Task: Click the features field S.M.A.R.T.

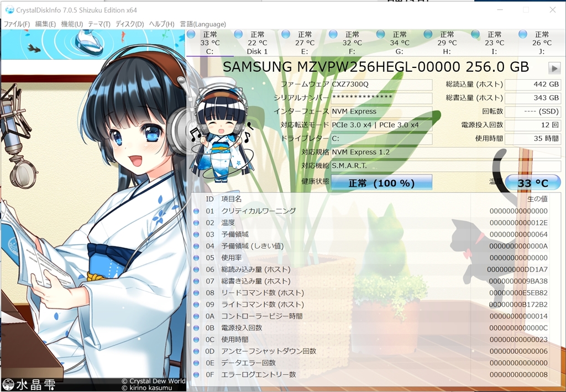Action: point(446,166)
